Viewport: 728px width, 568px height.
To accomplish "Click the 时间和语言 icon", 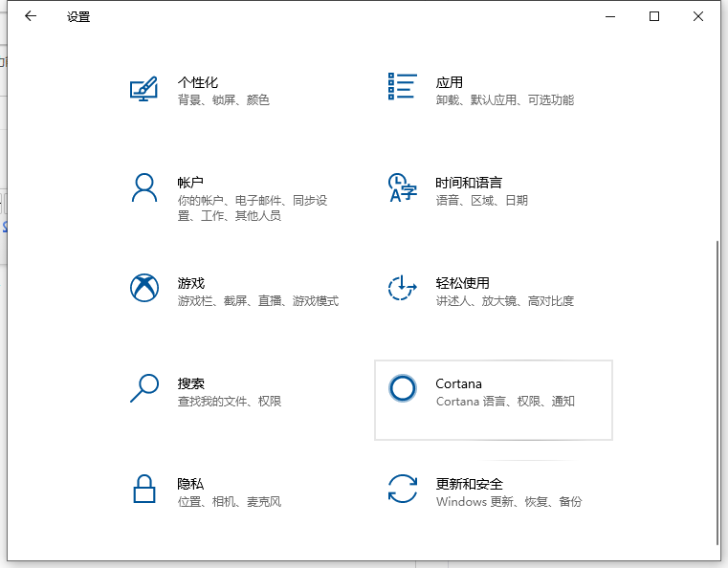I will pyautogui.click(x=402, y=187).
